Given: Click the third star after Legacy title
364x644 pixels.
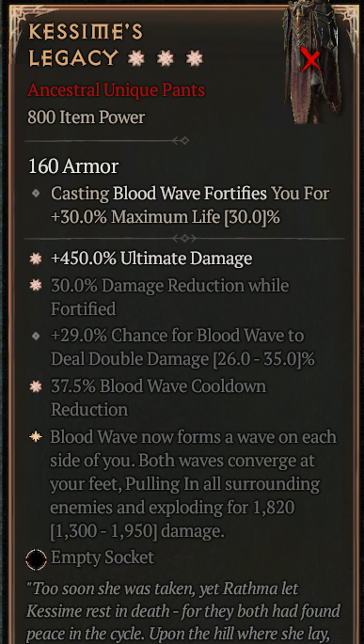Looking at the screenshot, I should click(x=195, y=59).
